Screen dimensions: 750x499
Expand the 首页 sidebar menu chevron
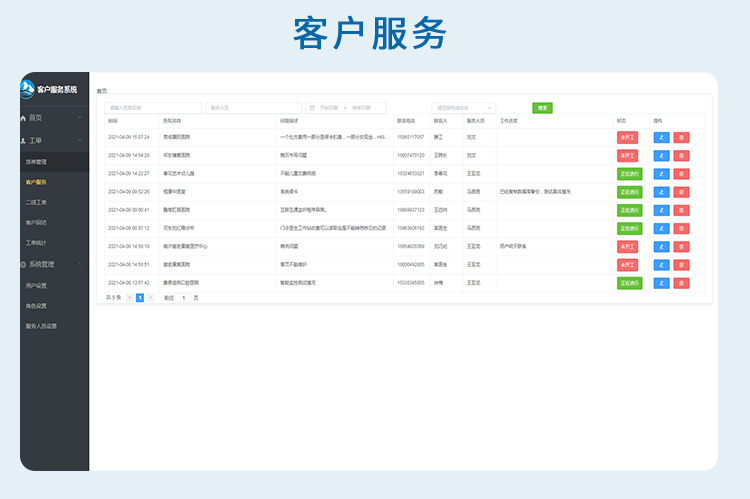(80, 118)
